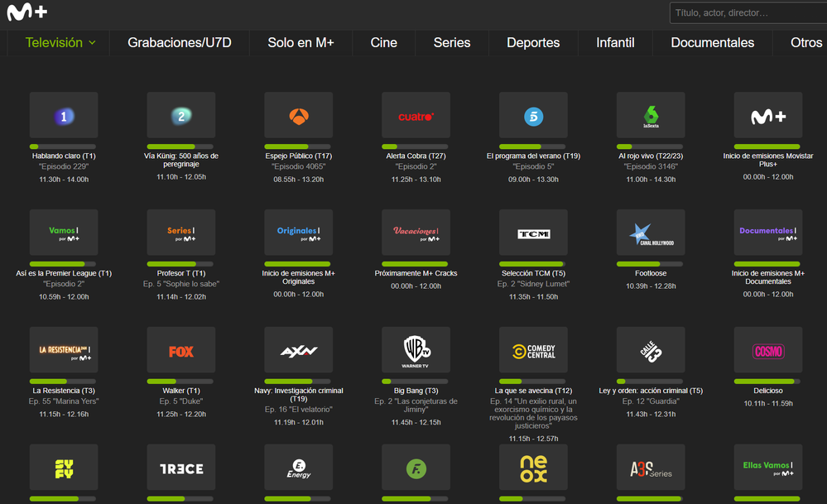This screenshot has width=827, height=504.
Task: Click the title, actor, director search field
Action: click(748, 13)
